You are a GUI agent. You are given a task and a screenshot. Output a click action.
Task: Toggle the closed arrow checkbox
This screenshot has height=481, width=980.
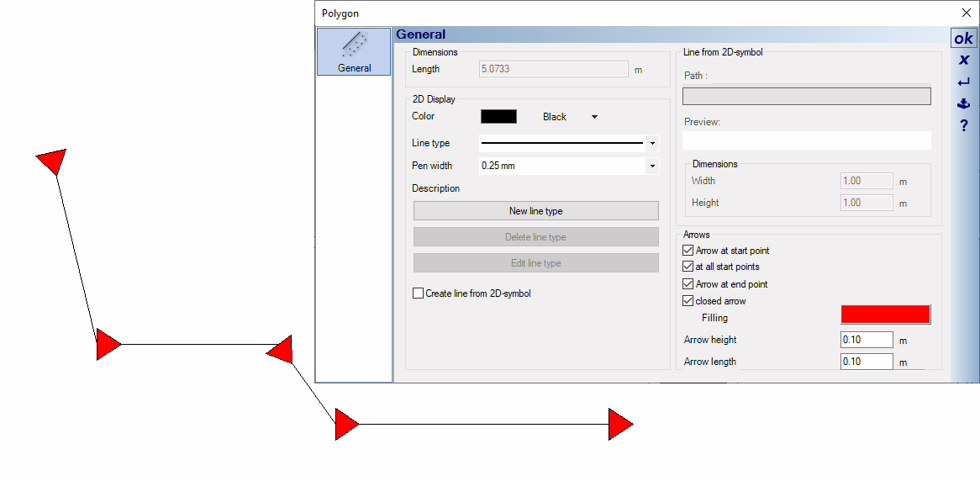click(x=689, y=301)
